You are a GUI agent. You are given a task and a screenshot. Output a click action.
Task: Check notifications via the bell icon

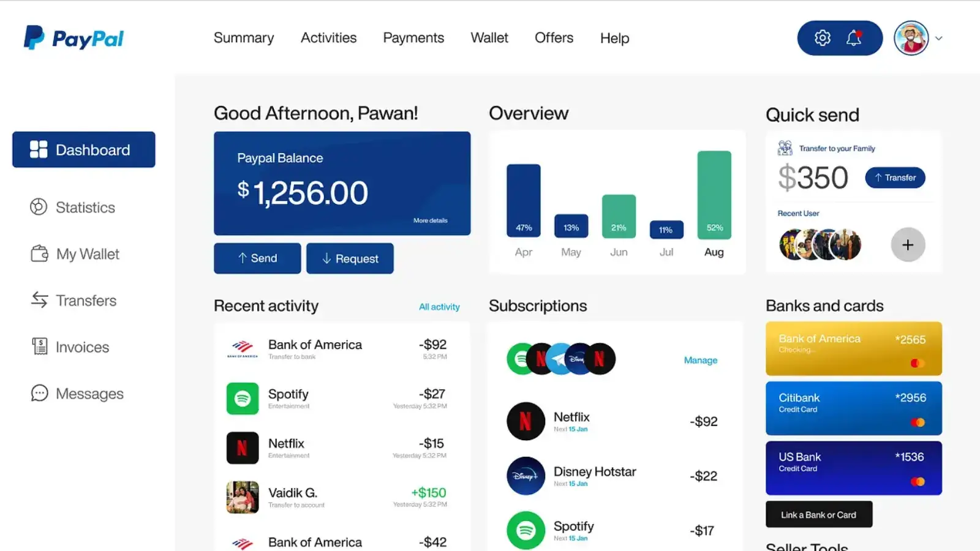click(855, 37)
